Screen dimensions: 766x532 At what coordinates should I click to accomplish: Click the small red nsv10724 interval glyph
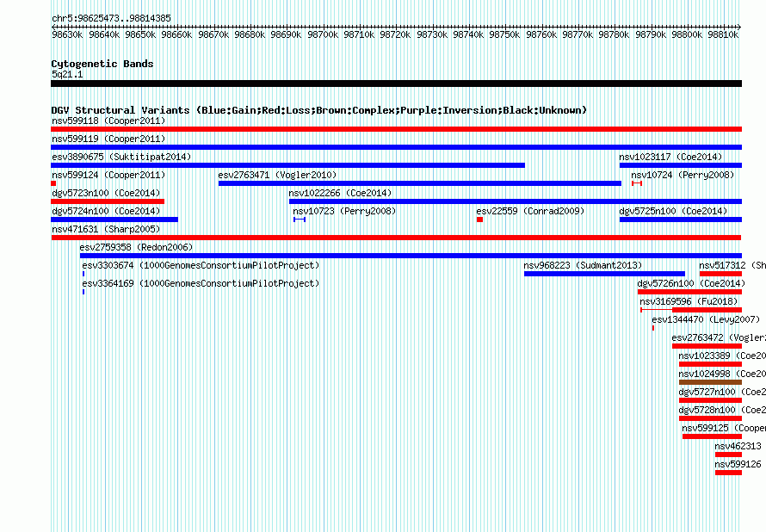(637, 183)
